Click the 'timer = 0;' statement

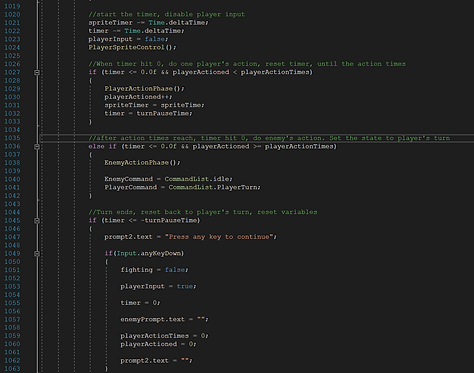click(140, 303)
